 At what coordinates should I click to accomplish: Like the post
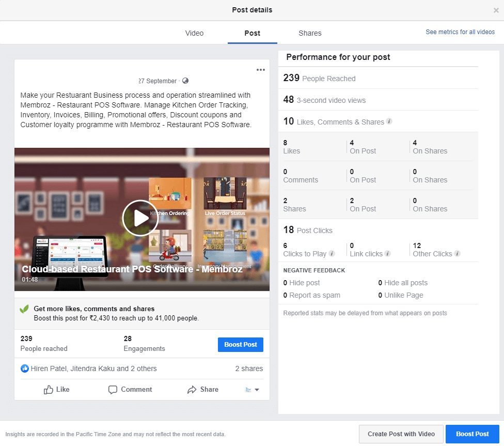[x=57, y=390]
